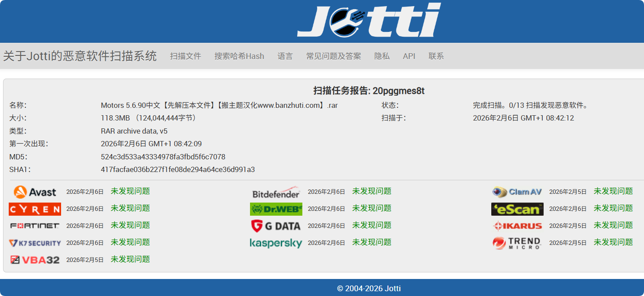Click Avast's 未发现问题 result
This screenshot has width=644, height=296.
coord(130,191)
